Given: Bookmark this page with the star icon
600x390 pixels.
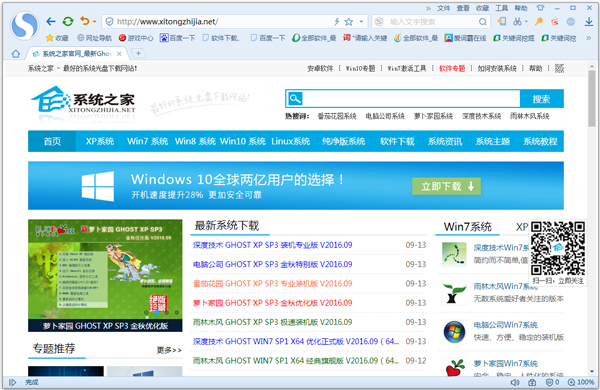Looking at the screenshot, I should 349,22.
